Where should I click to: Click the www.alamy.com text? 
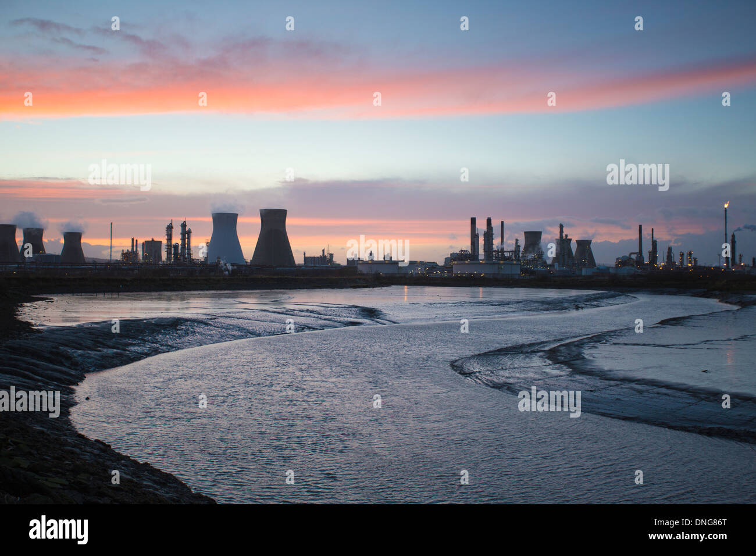(x=688, y=536)
